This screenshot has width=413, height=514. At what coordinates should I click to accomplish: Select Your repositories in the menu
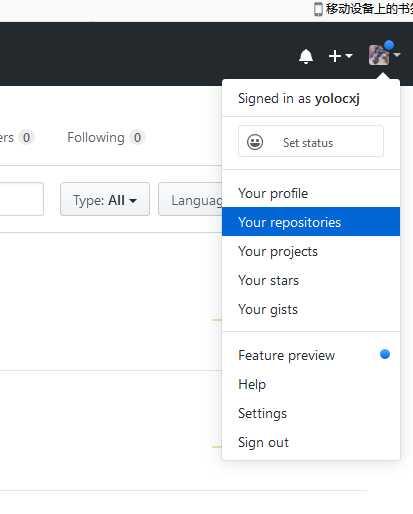coord(311,222)
